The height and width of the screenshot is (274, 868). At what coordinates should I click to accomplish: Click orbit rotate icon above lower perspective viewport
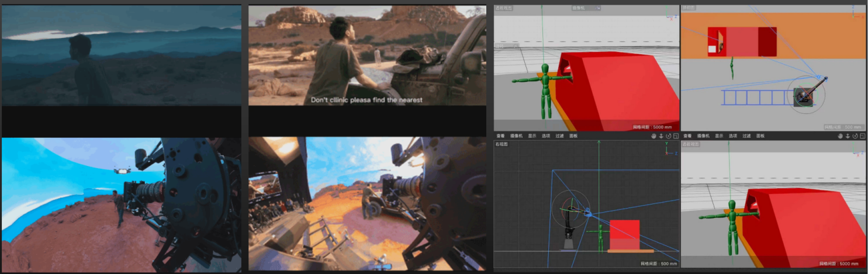(855, 136)
